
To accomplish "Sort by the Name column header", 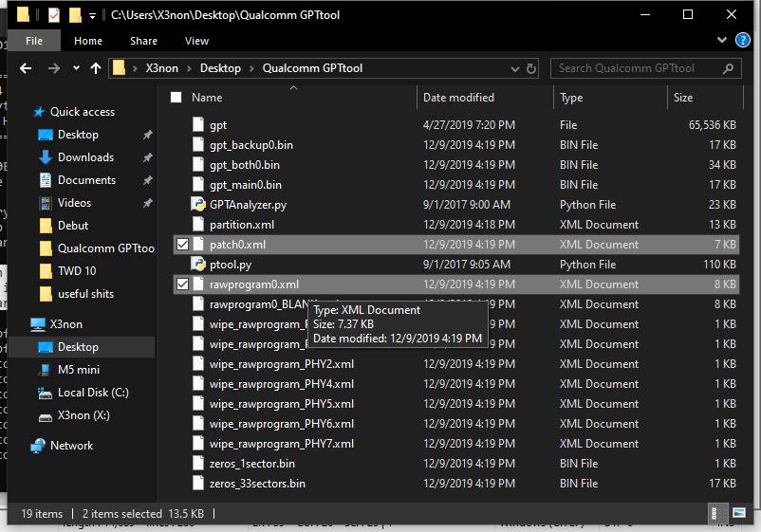I will click(x=207, y=98).
